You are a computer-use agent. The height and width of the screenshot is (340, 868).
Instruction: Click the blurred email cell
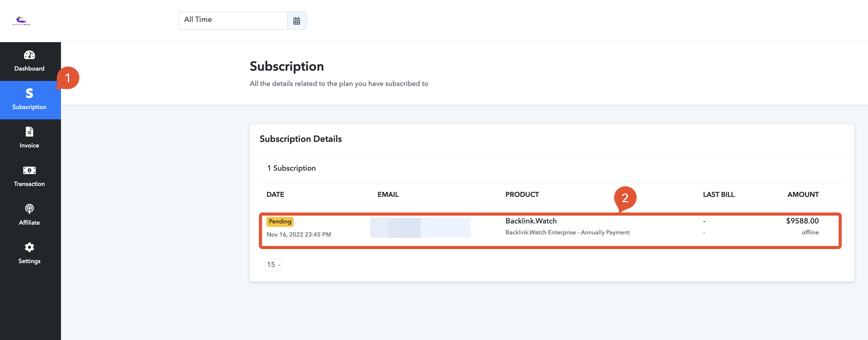click(420, 228)
